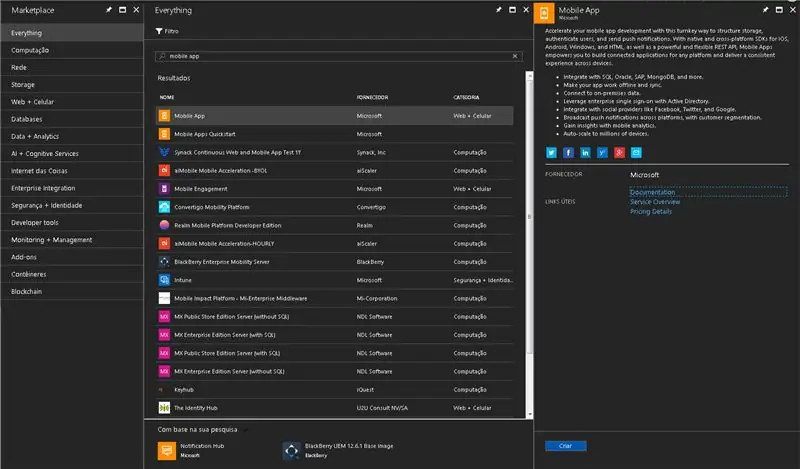800x469 pixels.
Task: Click the aiMobile Mobile Acceleration HOURLY icon
Action: point(164,243)
